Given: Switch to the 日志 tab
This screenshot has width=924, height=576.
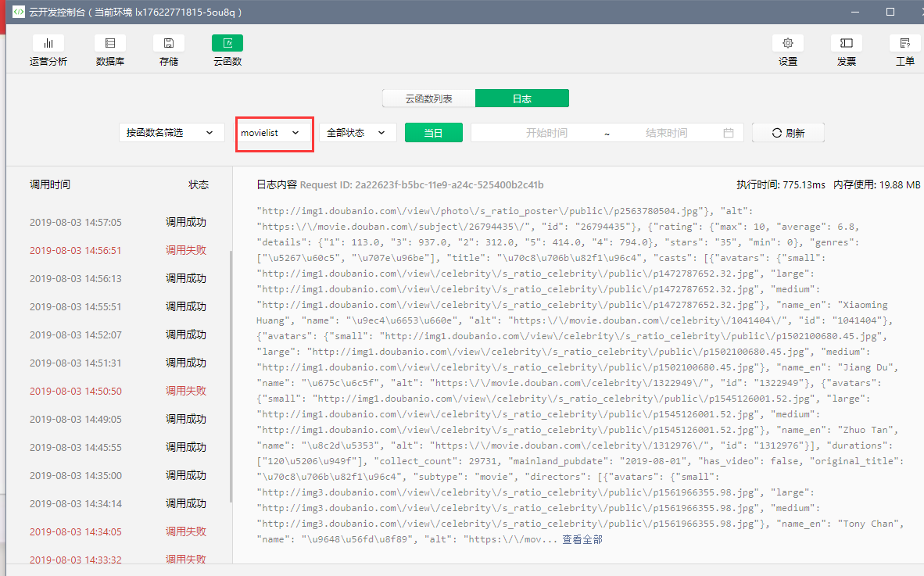Looking at the screenshot, I should tap(522, 98).
